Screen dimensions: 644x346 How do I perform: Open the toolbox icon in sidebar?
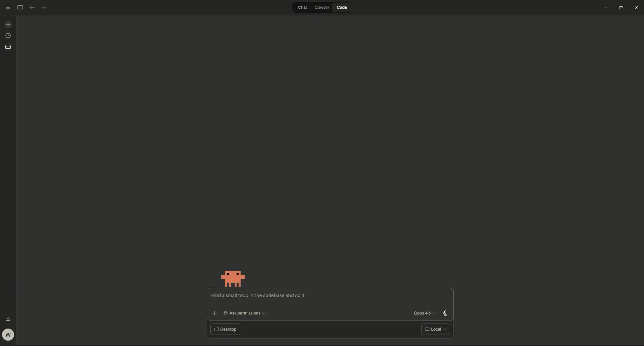(x=8, y=47)
